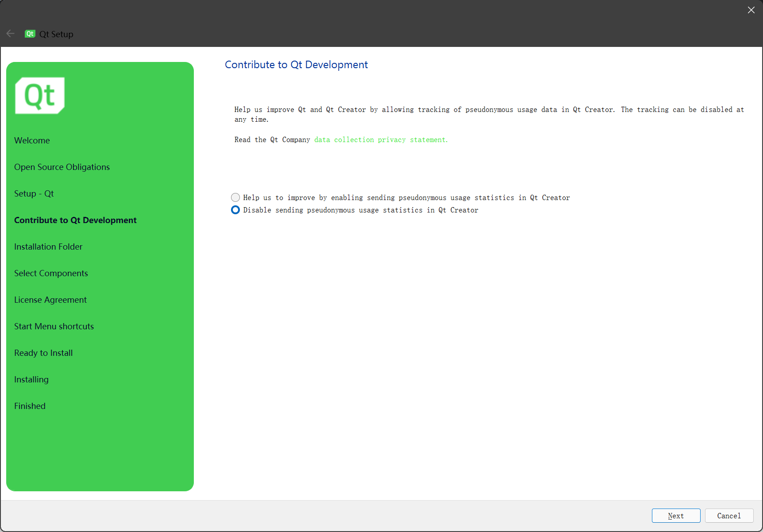Open the Open Source Obligations step
763x532 pixels.
pyautogui.click(x=62, y=167)
